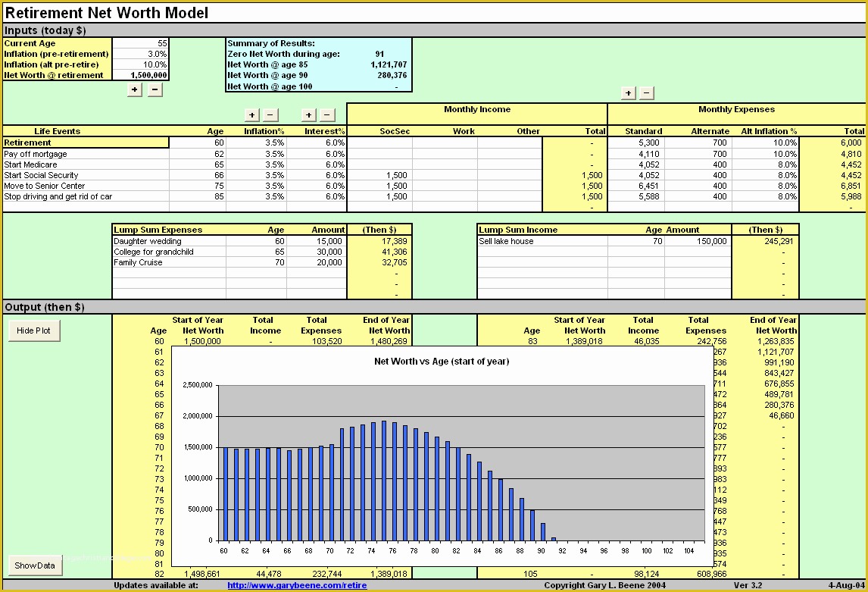This screenshot has height=592, width=868.
Task: Click minus button above Inflation% column
Action: click(x=270, y=115)
